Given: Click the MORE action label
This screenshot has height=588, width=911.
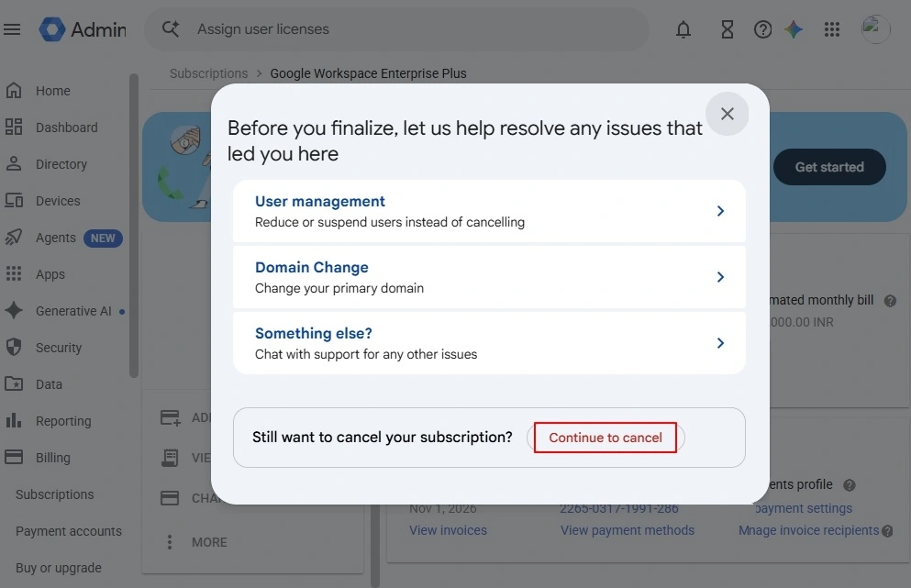Looking at the screenshot, I should [x=209, y=542].
